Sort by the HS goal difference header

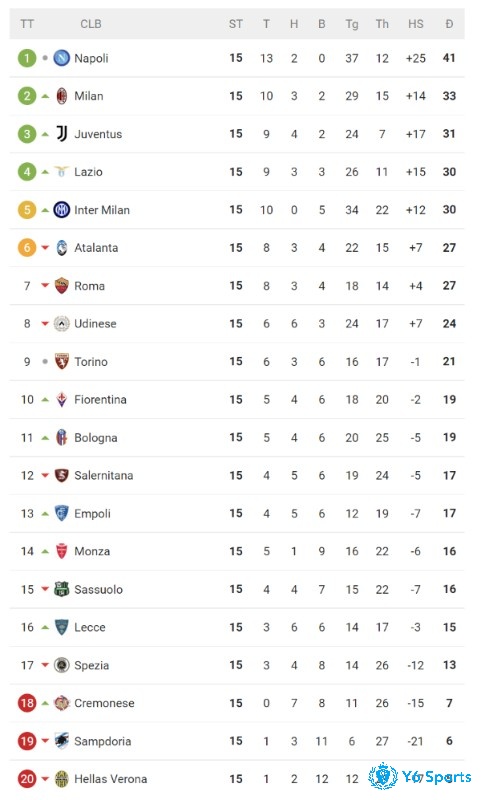416,24
